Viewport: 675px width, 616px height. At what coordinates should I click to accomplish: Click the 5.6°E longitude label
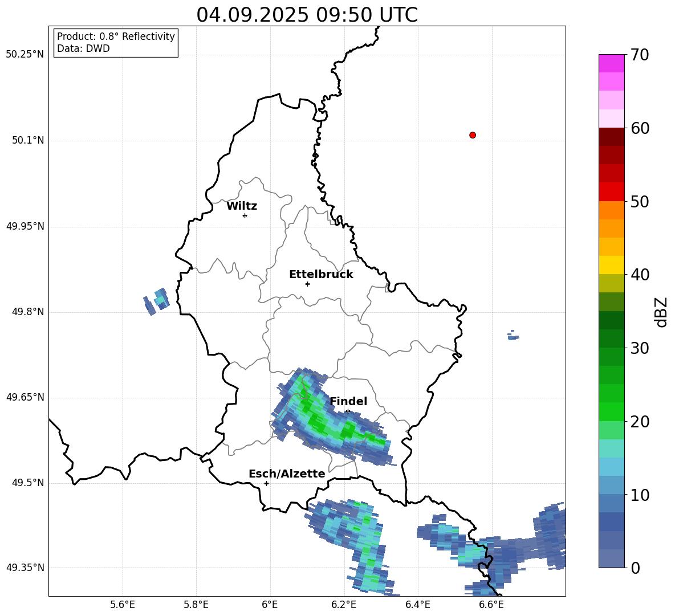123,605
